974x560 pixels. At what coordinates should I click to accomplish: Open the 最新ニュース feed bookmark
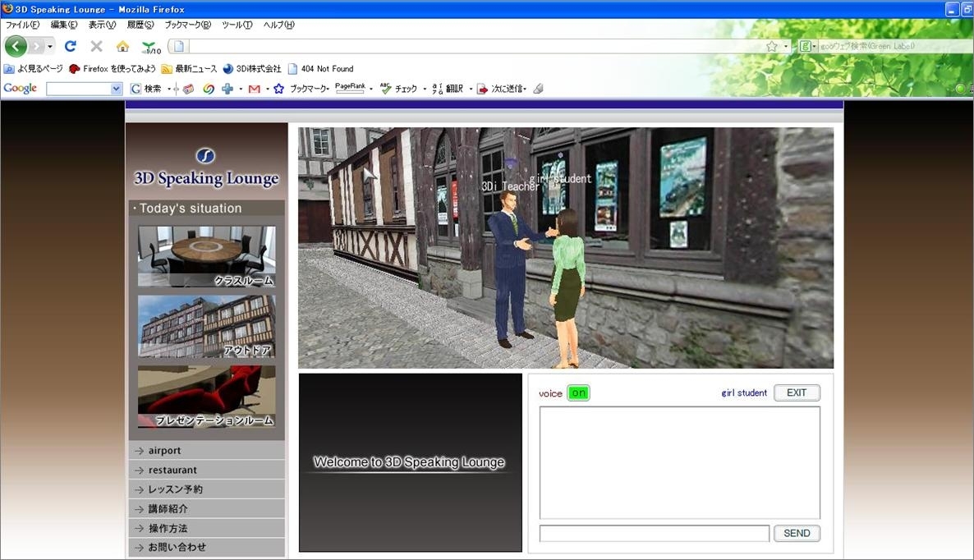point(189,69)
